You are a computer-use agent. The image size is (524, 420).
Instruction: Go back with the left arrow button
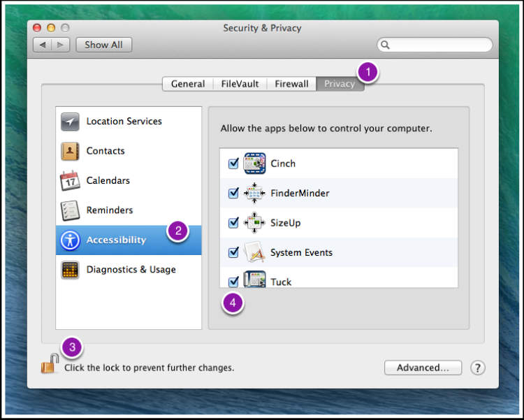coord(43,45)
